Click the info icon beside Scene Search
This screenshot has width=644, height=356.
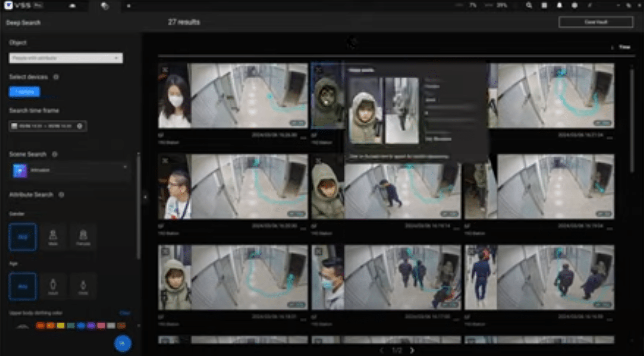coord(55,154)
